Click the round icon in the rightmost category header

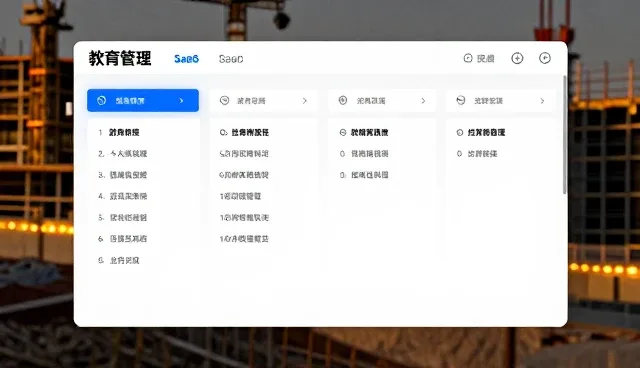pos(461,100)
